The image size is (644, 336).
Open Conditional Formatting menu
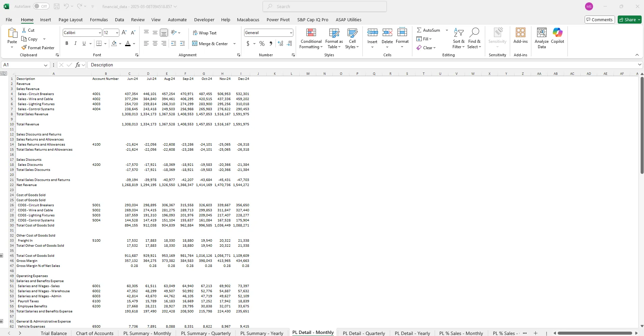point(311,39)
